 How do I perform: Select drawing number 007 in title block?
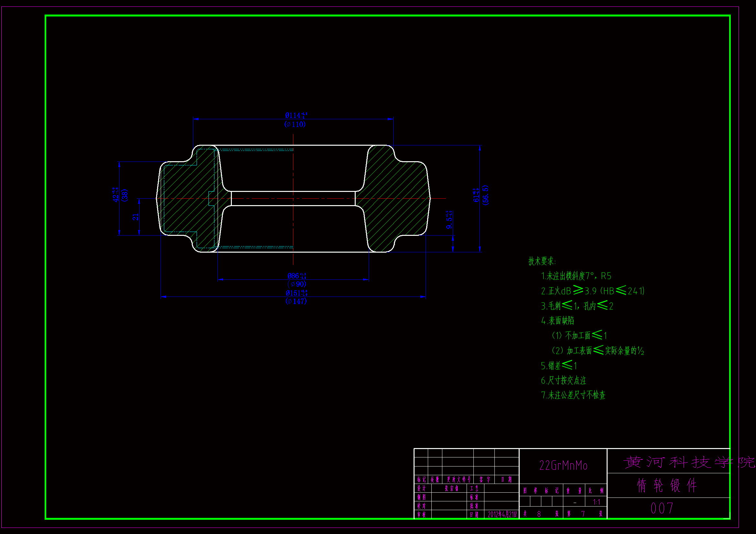point(662,508)
